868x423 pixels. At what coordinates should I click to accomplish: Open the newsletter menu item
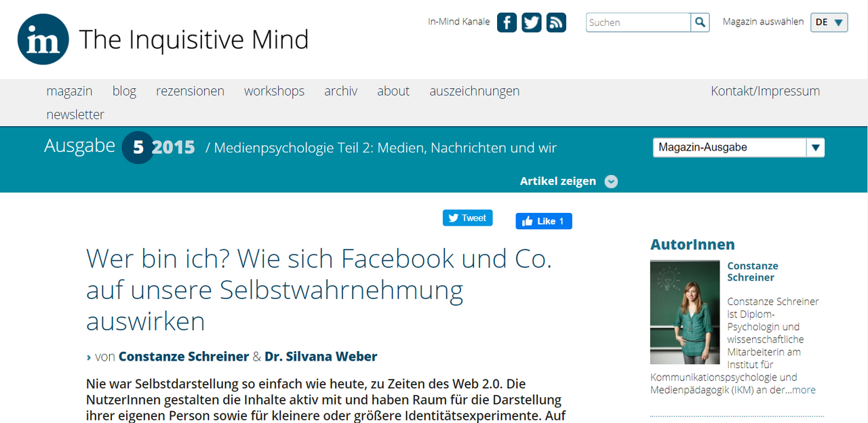(x=75, y=115)
